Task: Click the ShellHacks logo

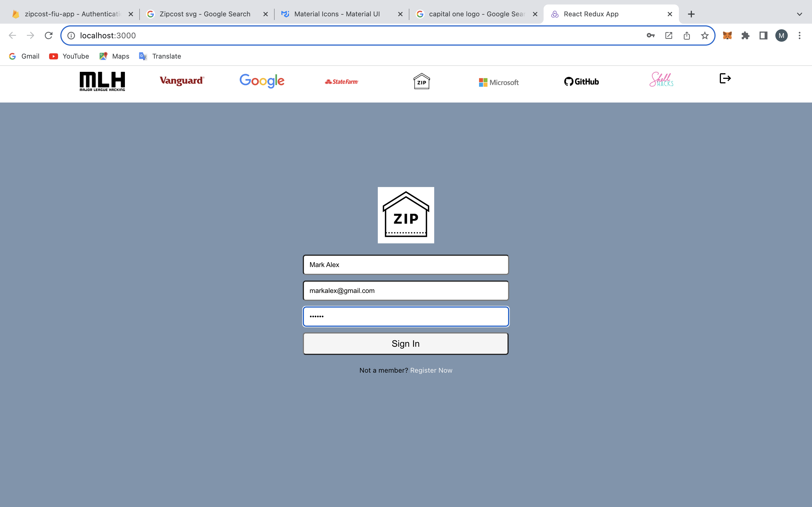Action: click(661, 80)
